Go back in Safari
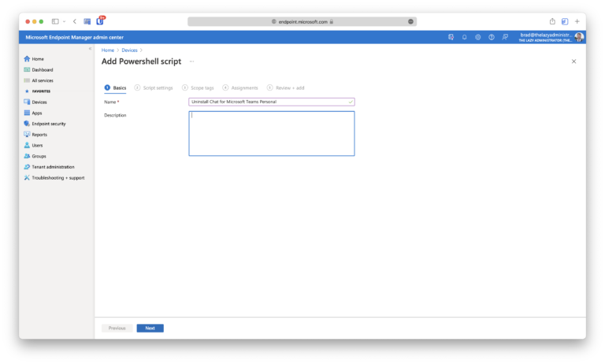Image resolution: width=605 pixels, height=364 pixels. tap(75, 21)
